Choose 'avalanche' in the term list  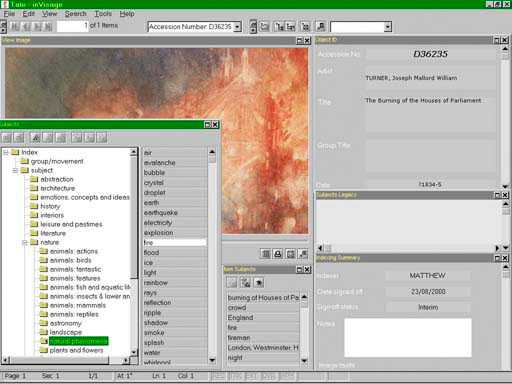click(x=175, y=163)
